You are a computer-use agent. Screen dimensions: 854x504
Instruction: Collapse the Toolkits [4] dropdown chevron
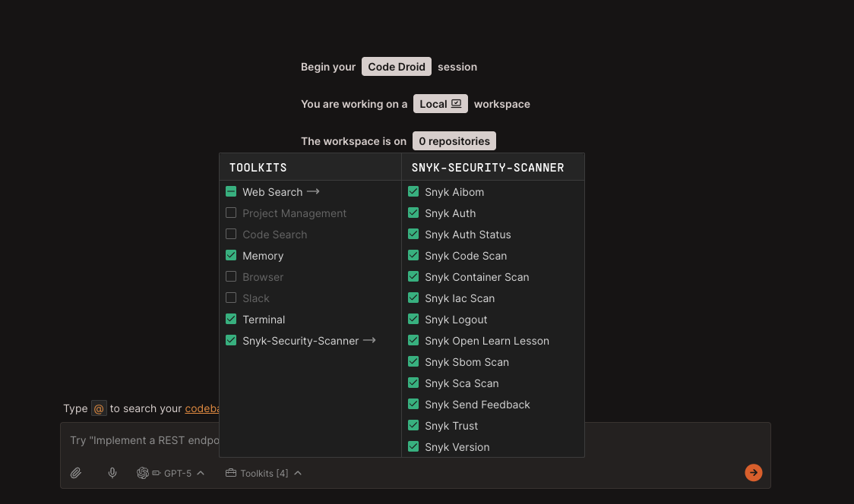pos(298,473)
